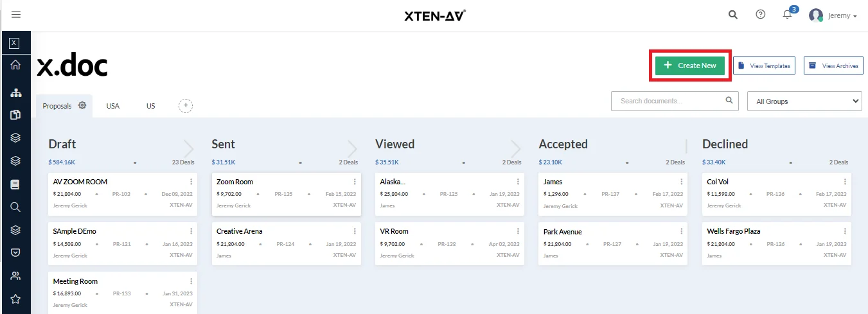Click the Create New button
Screen dimensions: 868x314
690,65
